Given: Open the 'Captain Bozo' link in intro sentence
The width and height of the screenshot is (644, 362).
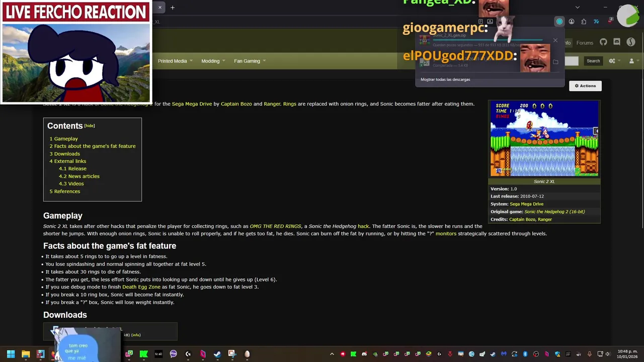Looking at the screenshot, I should point(236,104).
